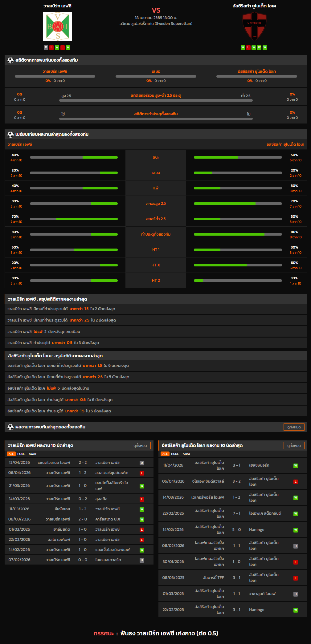Click soccer ball icon beside head-to-head stats header
The image size is (311, 644).
pos(10,60)
